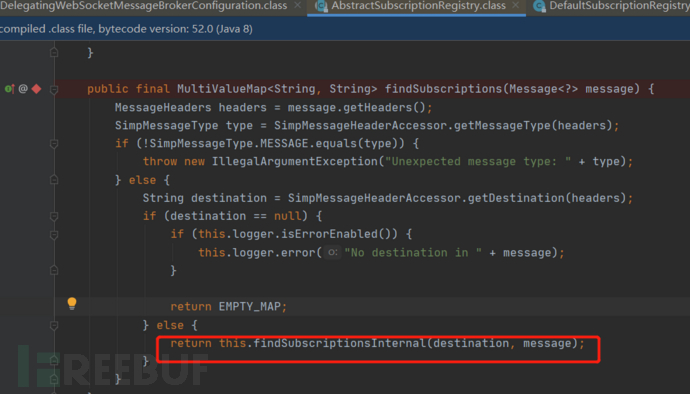Click the class icon on AbstractSubscriptionRegistry.class tab

(321, 6)
